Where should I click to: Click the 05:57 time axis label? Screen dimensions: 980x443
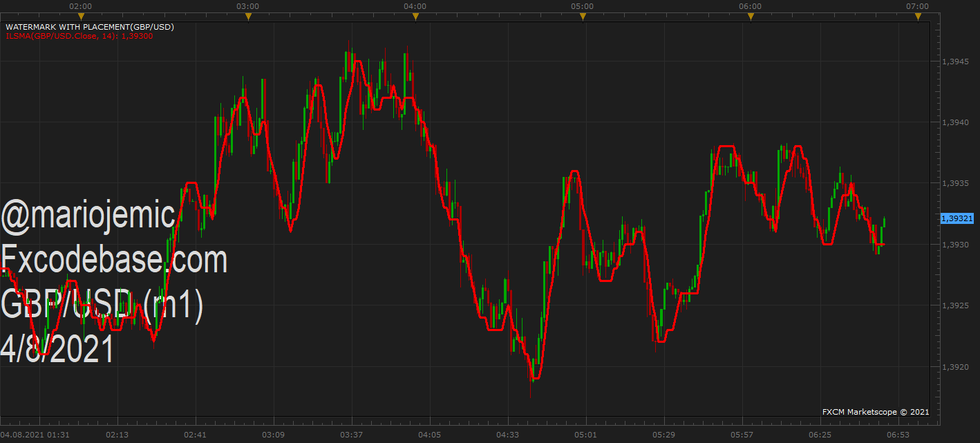click(742, 435)
